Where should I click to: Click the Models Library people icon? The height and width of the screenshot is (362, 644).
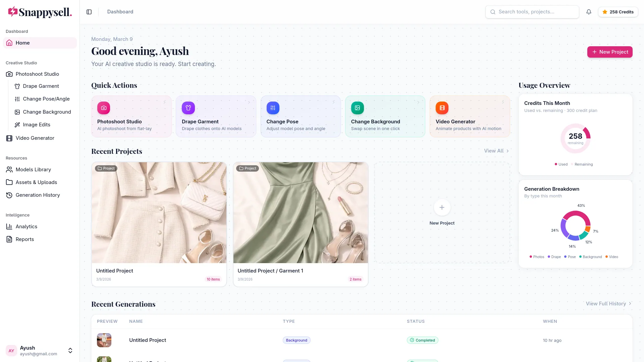click(x=9, y=170)
